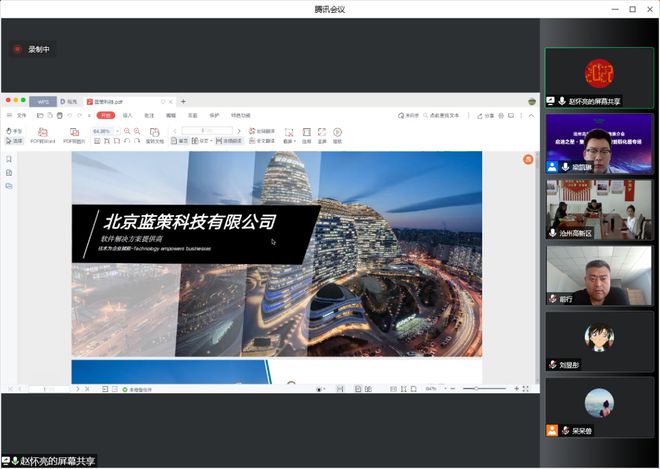Click the 未同步 cloud sync button
This screenshot has width=660, height=469.
pyautogui.click(x=408, y=115)
